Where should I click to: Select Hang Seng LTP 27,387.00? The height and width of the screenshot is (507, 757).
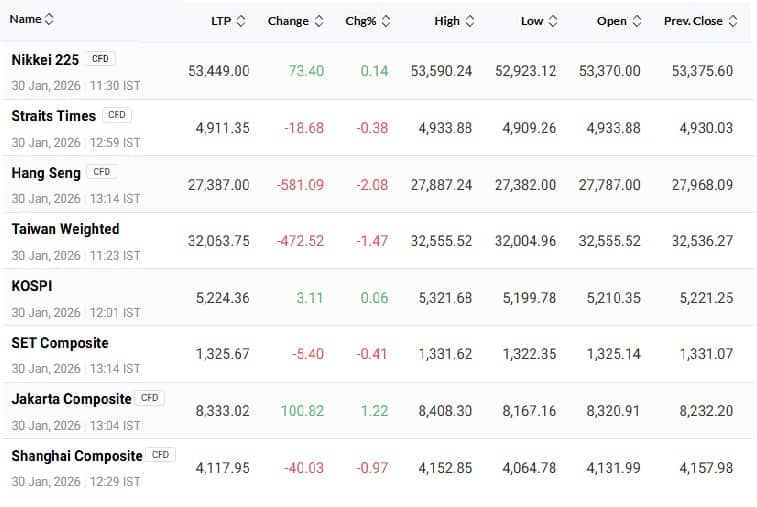(x=219, y=185)
